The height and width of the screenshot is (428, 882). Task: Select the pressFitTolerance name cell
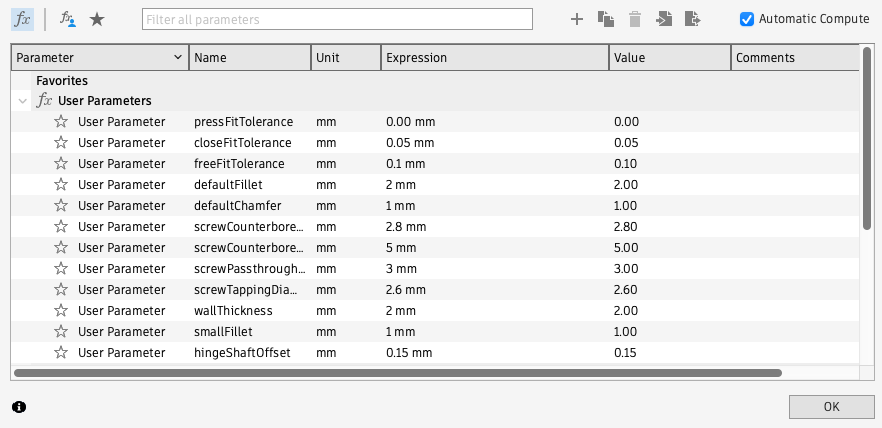250,121
